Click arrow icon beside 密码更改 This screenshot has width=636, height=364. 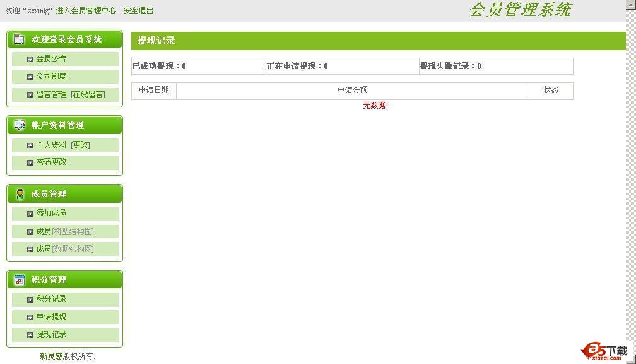coord(30,163)
